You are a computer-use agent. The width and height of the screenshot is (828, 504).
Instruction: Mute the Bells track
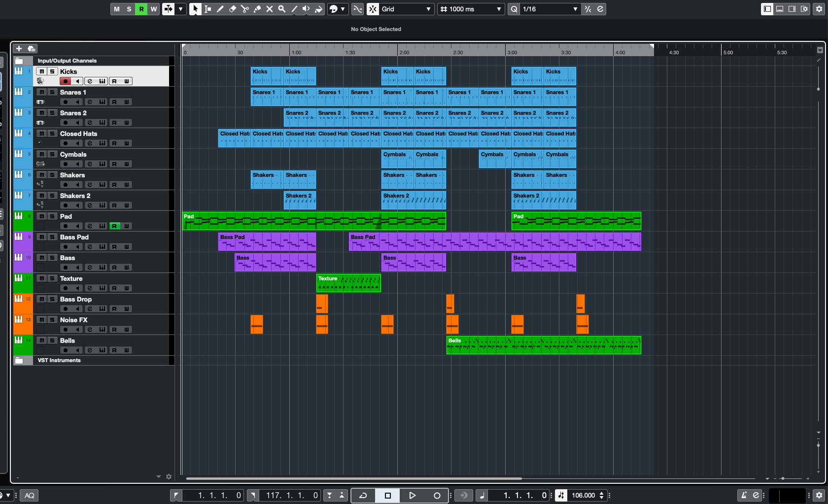click(x=42, y=340)
